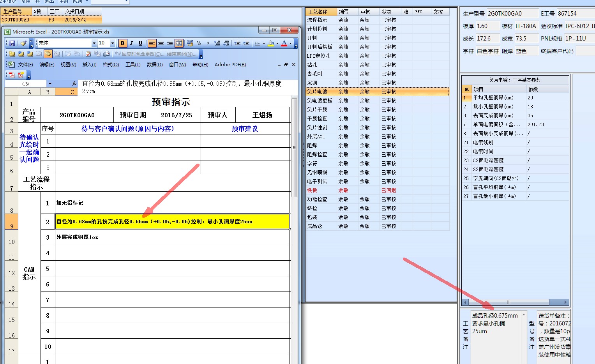Screen dimensions: 595x364
Task: Toggle Underline formatting button
Action: coord(140,43)
